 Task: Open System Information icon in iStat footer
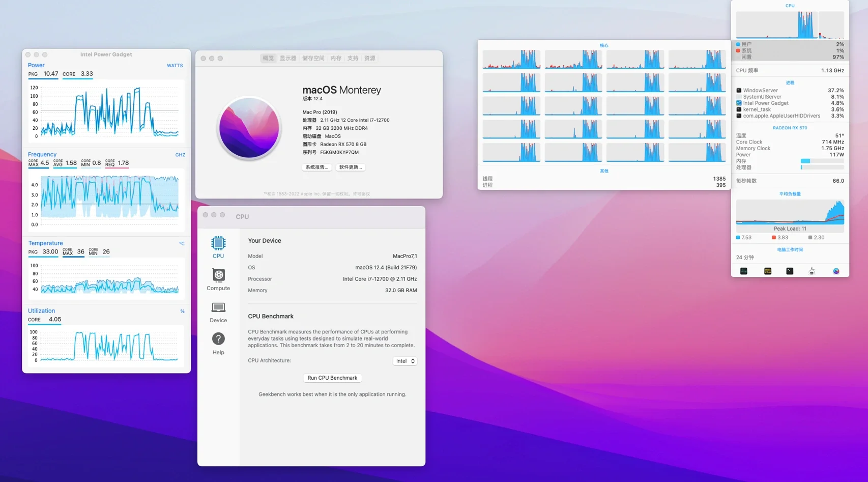click(x=812, y=271)
